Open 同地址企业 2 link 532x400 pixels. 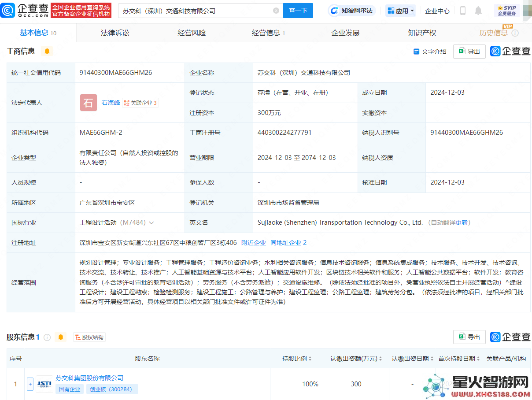pyautogui.click(x=288, y=243)
